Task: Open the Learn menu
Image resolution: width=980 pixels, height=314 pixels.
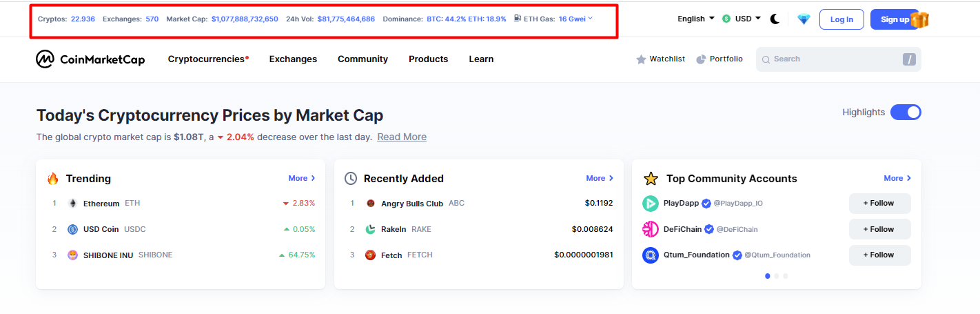Action: pyautogui.click(x=481, y=59)
